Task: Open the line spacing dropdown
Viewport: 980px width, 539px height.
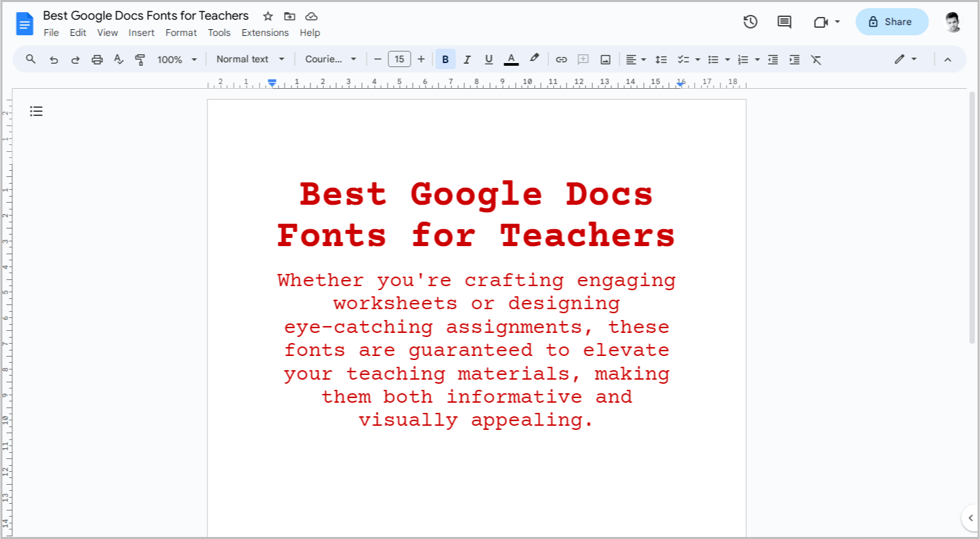Action: (x=661, y=59)
